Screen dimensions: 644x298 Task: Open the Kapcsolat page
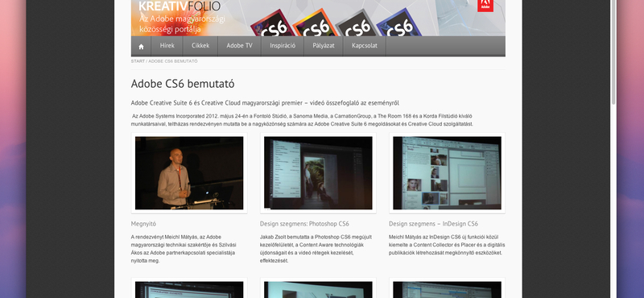click(x=365, y=46)
